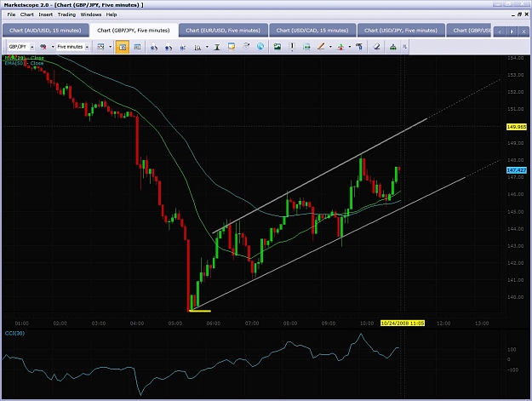Screen dimensions: 532x401
Task: Click the refresh arrows icon
Action: (x=246, y=46)
